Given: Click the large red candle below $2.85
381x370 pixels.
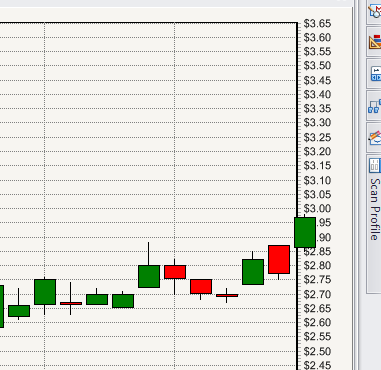Looking at the screenshot, I should tap(279, 259).
